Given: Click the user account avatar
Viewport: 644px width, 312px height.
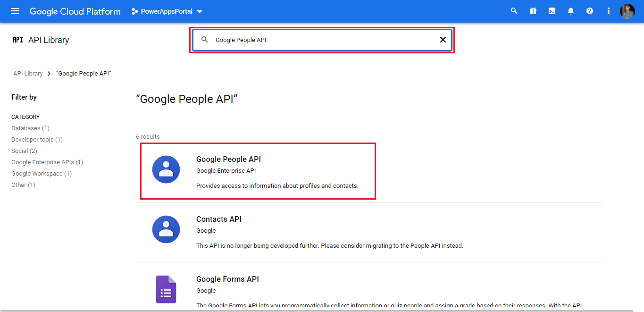Looking at the screenshot, I should pos(627,11).
